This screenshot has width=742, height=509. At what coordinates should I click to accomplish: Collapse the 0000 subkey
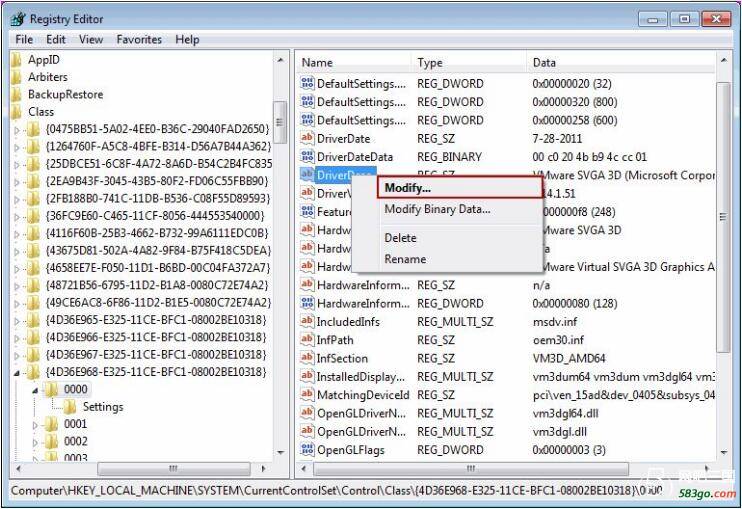(35, 391)
